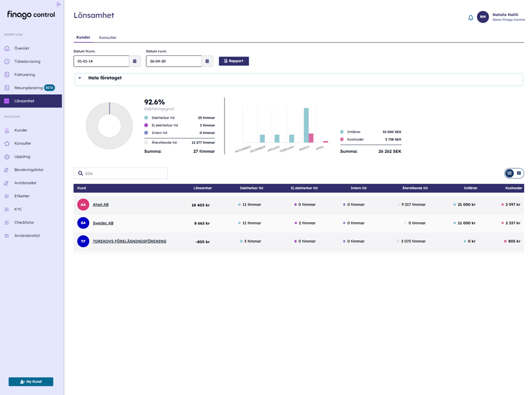Open calendar picker for Datum t.o.m.
The width and height of the screenshot is (532, 395).
pyautogui.click(x=207, y=61)
